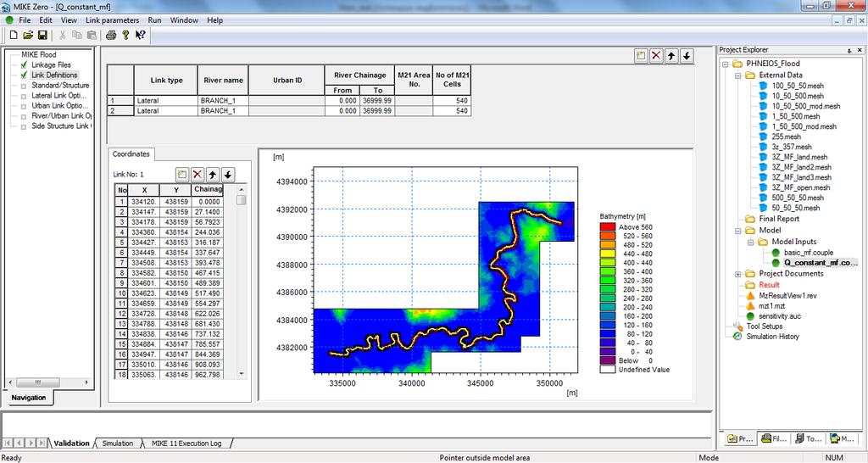The image size is (868, 463).
Task: Open the Run menu
Action: point(154,20)
